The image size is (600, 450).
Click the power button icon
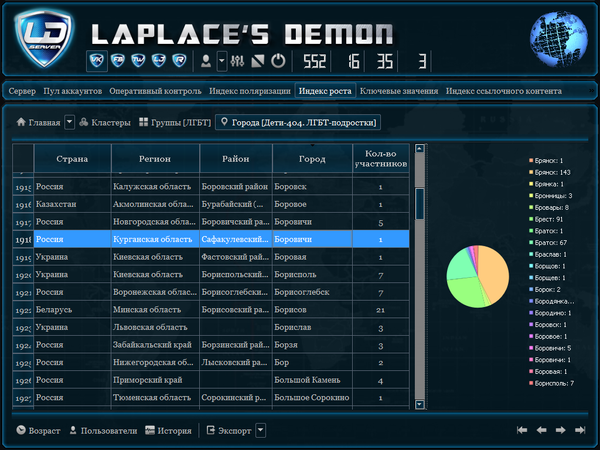(278, 61)
